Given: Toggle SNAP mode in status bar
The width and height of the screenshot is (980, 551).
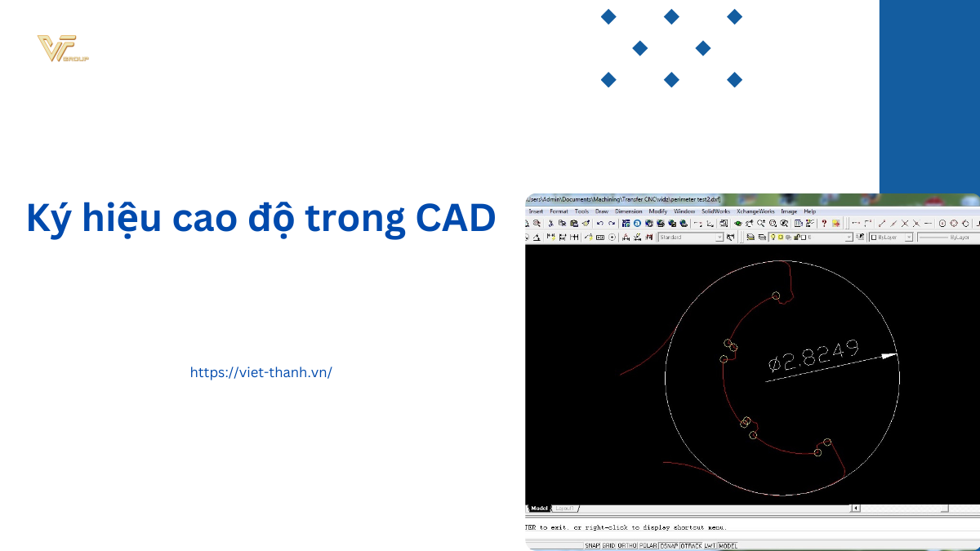Looking at the screenshot, I should [592, 545].
